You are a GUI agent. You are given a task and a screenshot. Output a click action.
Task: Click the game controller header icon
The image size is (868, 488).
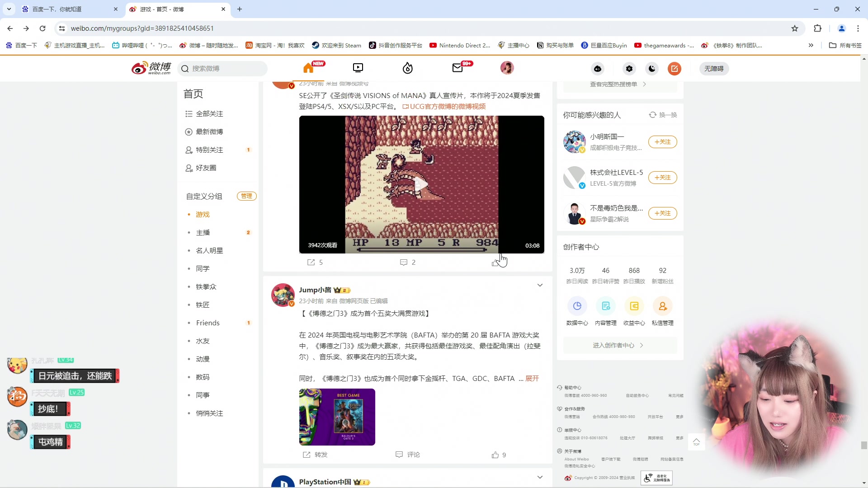pos(598,69)
